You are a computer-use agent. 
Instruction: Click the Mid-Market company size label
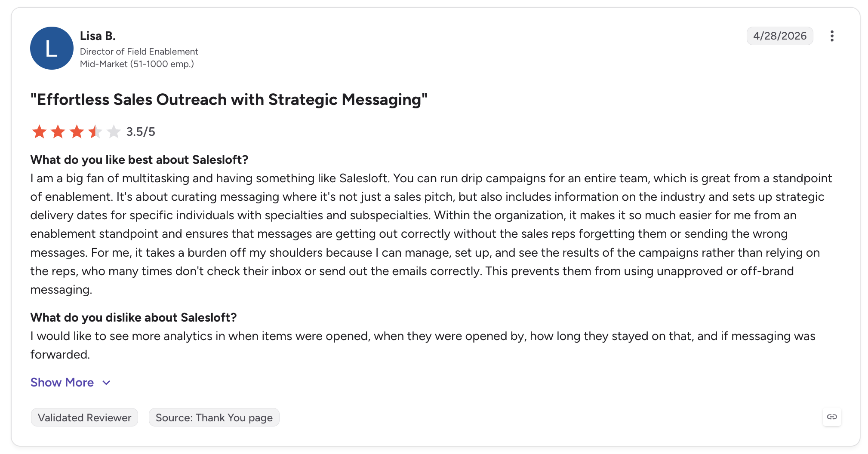click(137, 64)
